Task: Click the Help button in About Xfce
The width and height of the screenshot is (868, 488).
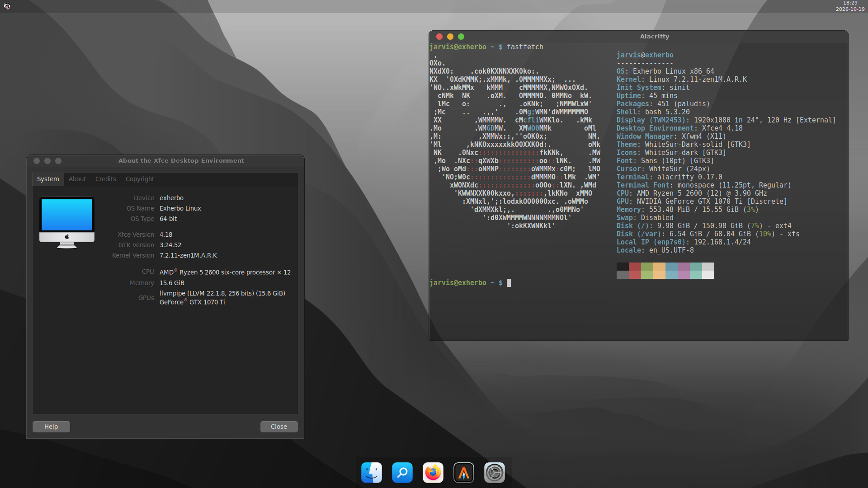Action: coord(51,427)
